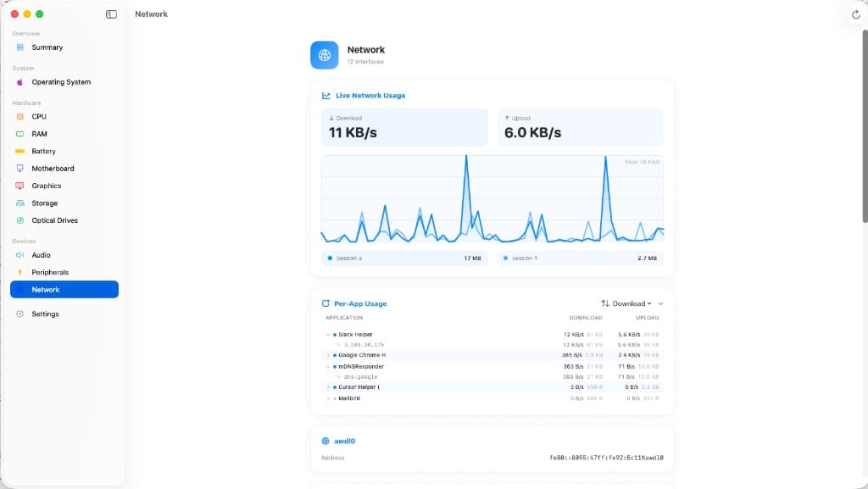Click the Battery icon in sidebar

pyautogui.click(x=20, y=151)
